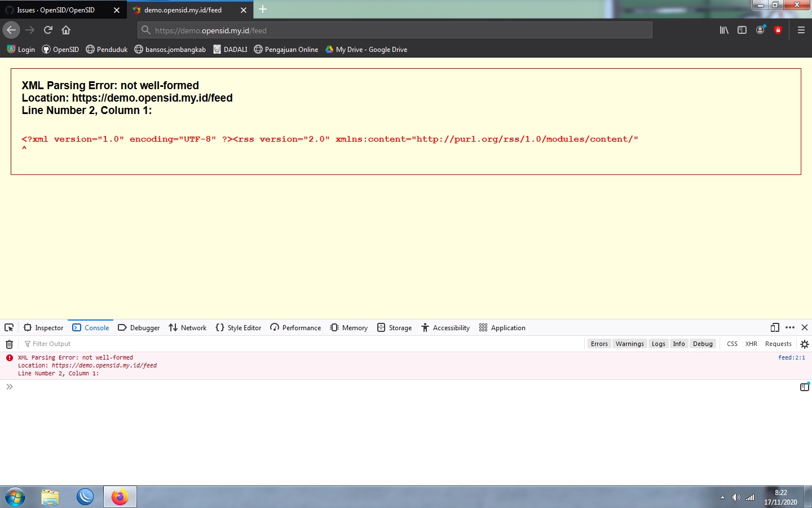Toggle the Info filter in console
Viewport: 812px width, 508px height.
pos(679,344)
